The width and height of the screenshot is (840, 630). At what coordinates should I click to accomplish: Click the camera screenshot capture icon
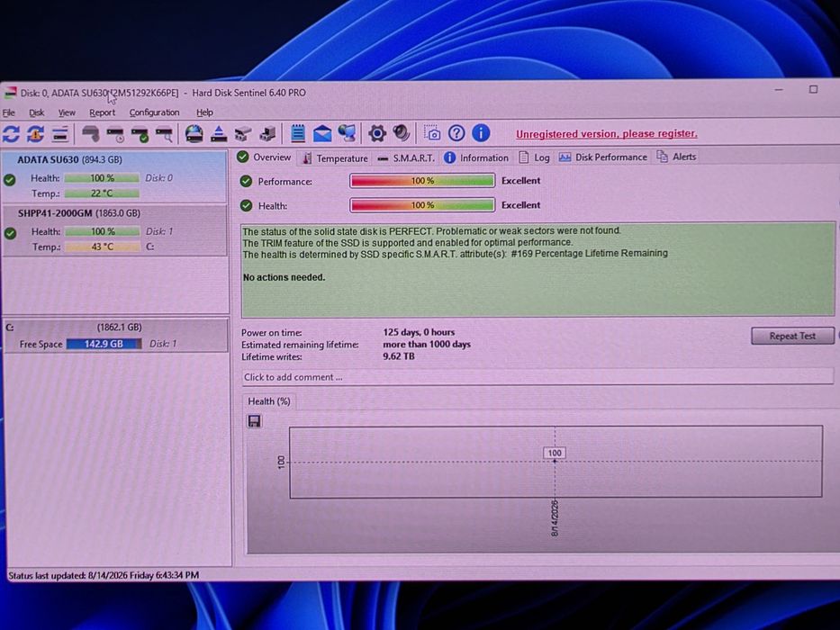coord(432,133)
